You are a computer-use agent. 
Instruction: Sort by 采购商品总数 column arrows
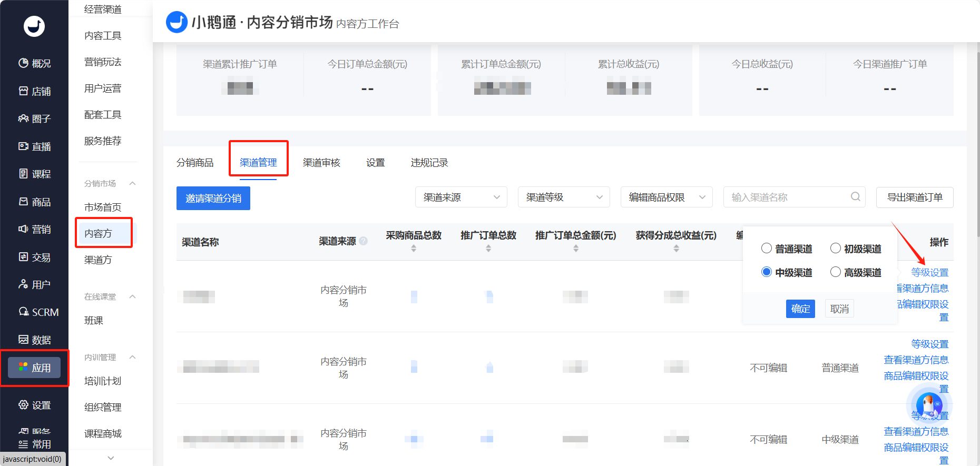pyautogui.click(x=414, y=248)
